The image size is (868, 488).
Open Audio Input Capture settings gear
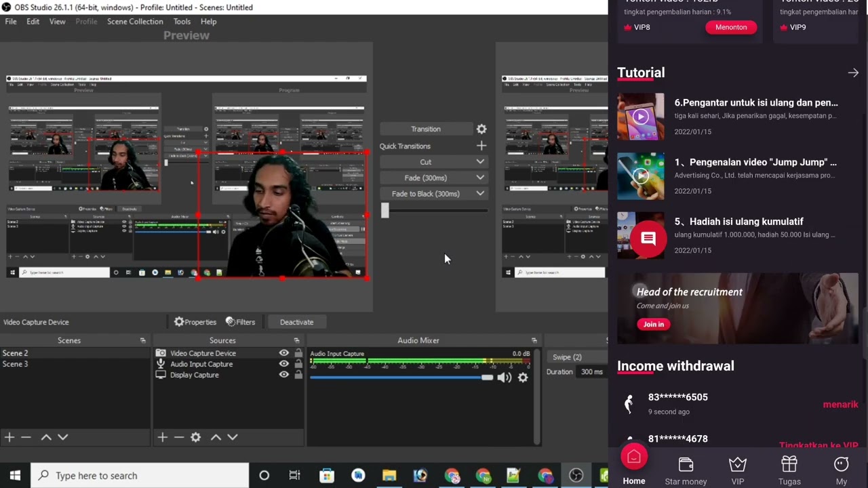point(523,378)
